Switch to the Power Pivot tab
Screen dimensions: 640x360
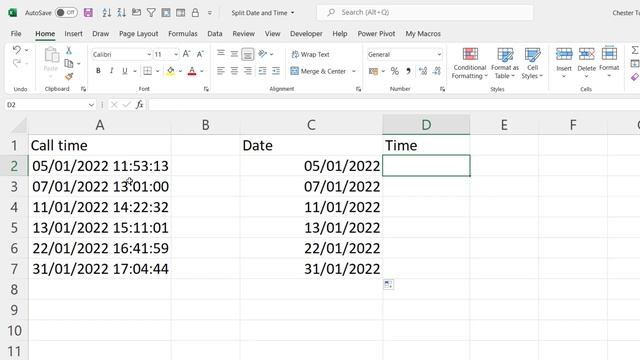click(x=376, y=34)
